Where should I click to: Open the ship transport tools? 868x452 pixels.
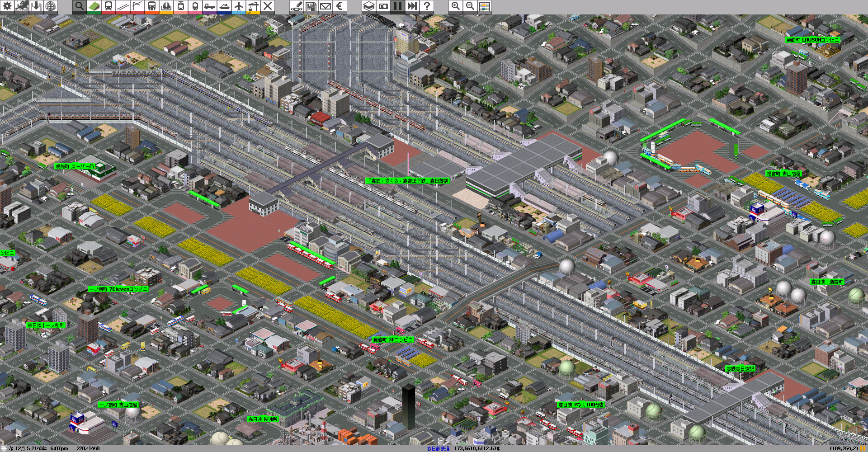point(225,6)
